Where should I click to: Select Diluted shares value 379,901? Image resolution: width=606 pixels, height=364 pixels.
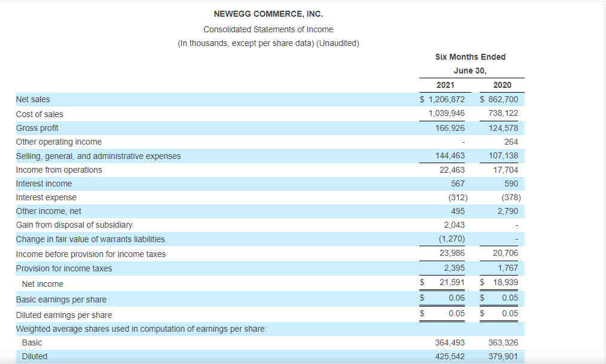503,356
